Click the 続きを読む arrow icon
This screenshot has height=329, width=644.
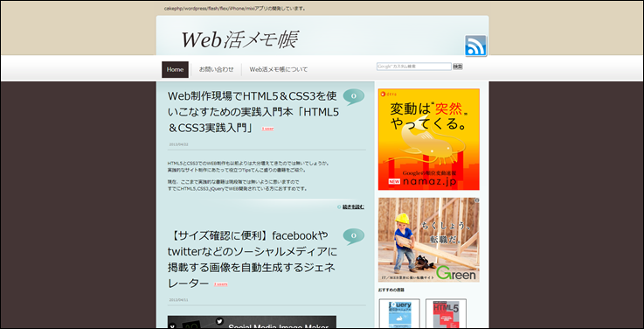pyautogui.click(x=339, y=206)
